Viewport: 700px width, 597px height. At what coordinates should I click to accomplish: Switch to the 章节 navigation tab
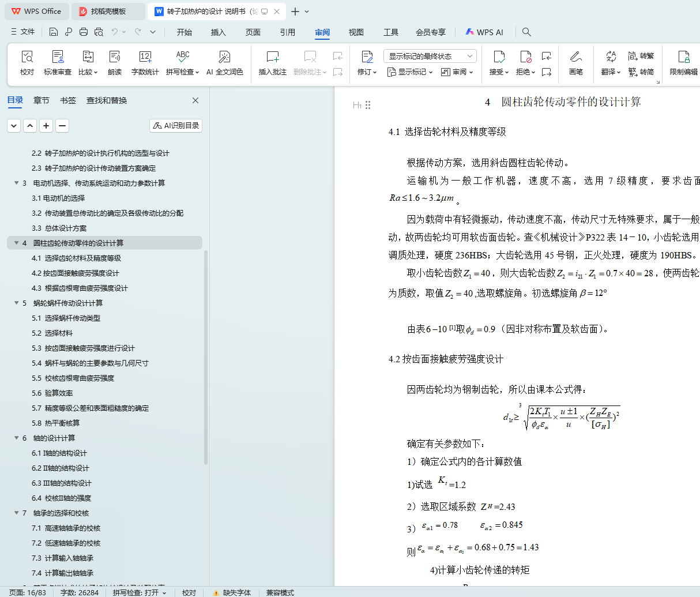[x=42, y=100]
